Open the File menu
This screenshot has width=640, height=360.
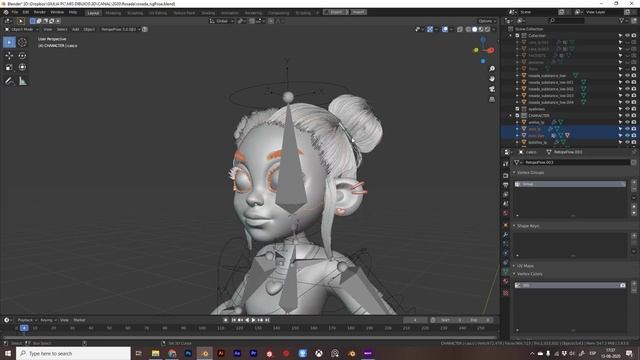point(15,12)
